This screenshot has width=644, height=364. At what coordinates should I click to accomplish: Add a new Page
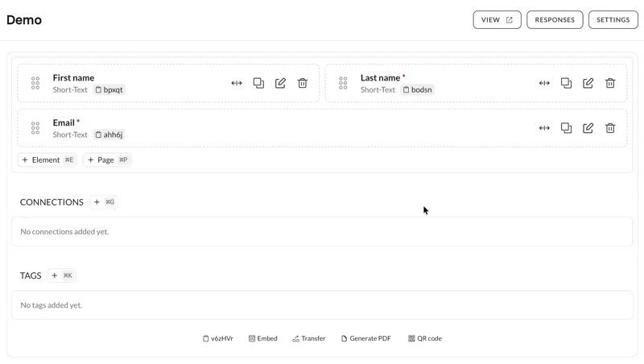tap(107, 160)
